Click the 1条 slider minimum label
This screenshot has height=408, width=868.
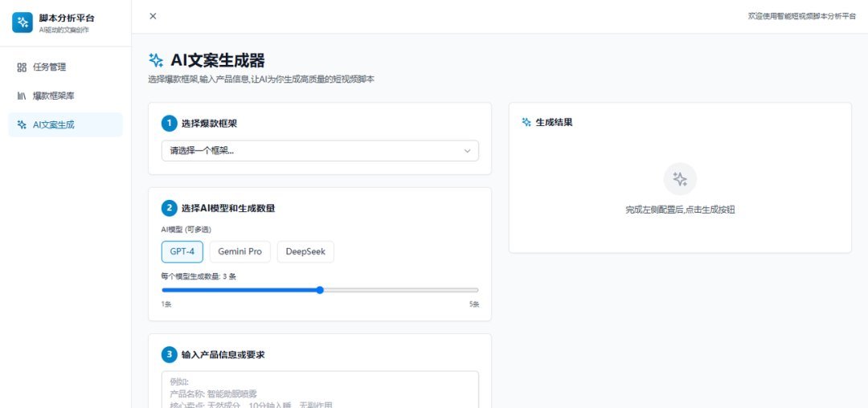(166, 304)
